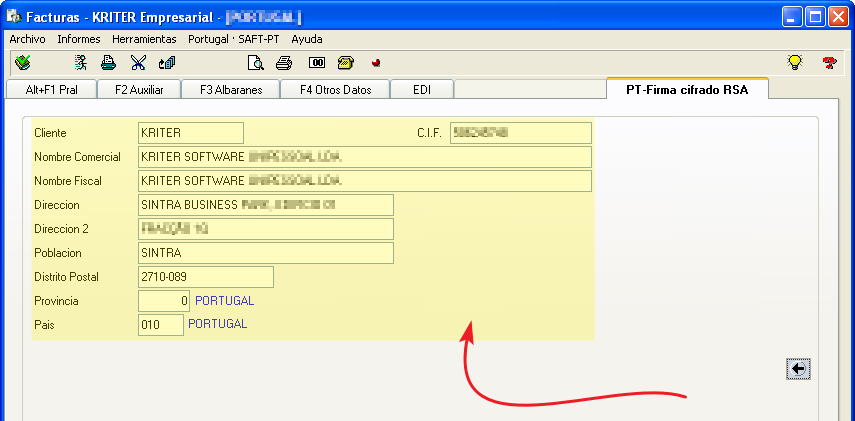Click the yellow light bulb icon
This screenshot has height=421, width=855.
click(x=796, y=62)
